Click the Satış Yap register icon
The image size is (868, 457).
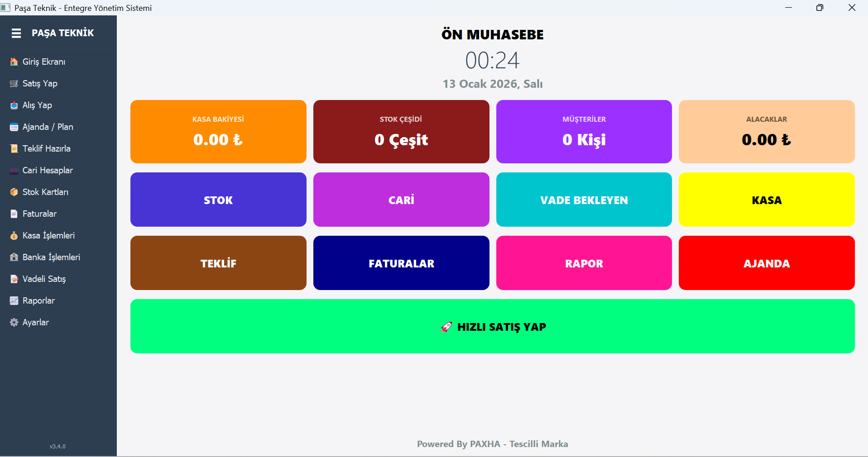click(14, 83)
